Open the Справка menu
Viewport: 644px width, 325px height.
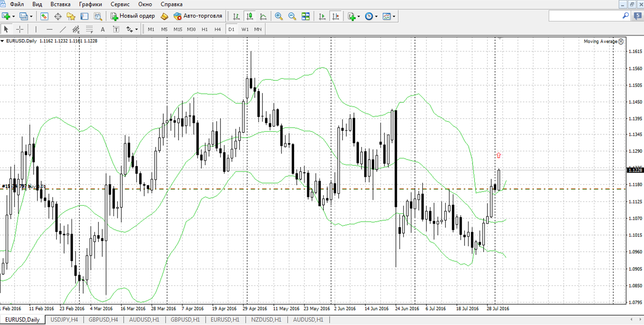tap(172, 4)
